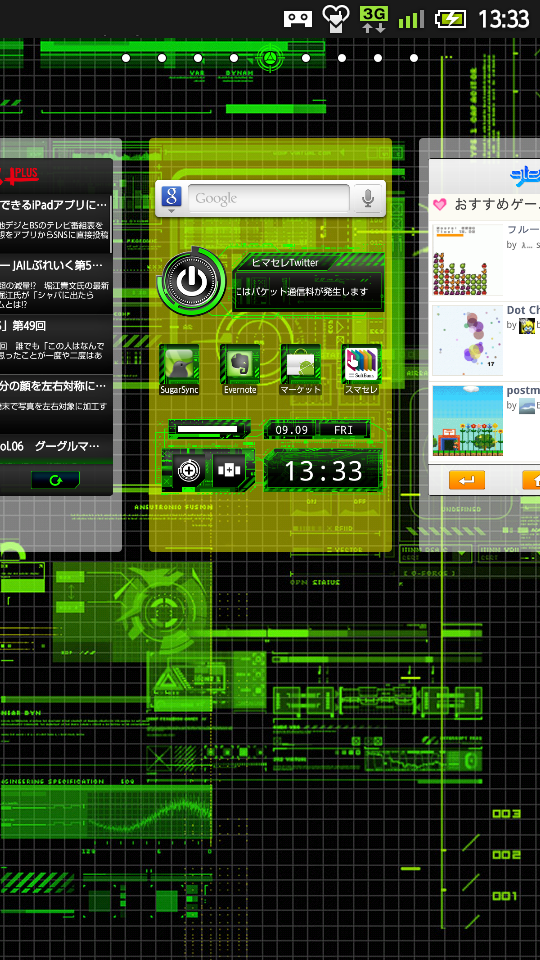The width and height of the screenshot is (540, 960).
Task: Open the Android Market (マーケット) icon
Action: click(x=300, y=370)
